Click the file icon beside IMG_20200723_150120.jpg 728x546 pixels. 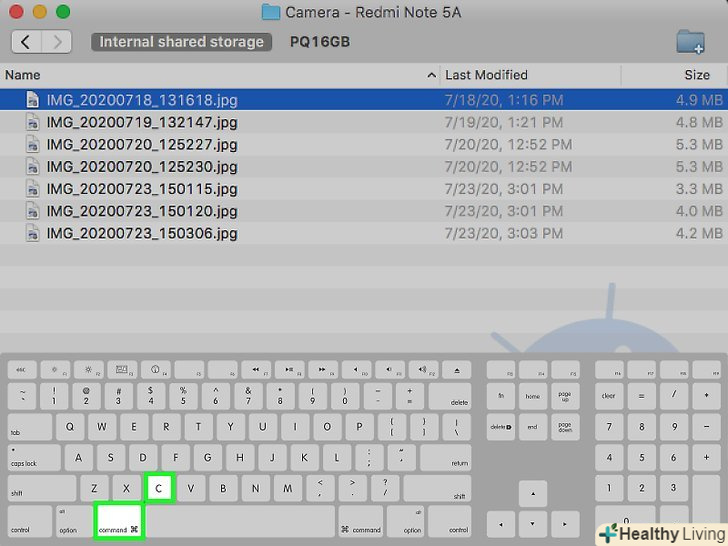click(x=32, y=211)
